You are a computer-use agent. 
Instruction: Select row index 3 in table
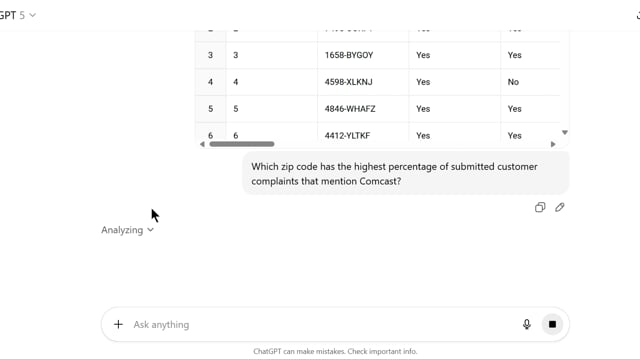click(x=210, y=55)
